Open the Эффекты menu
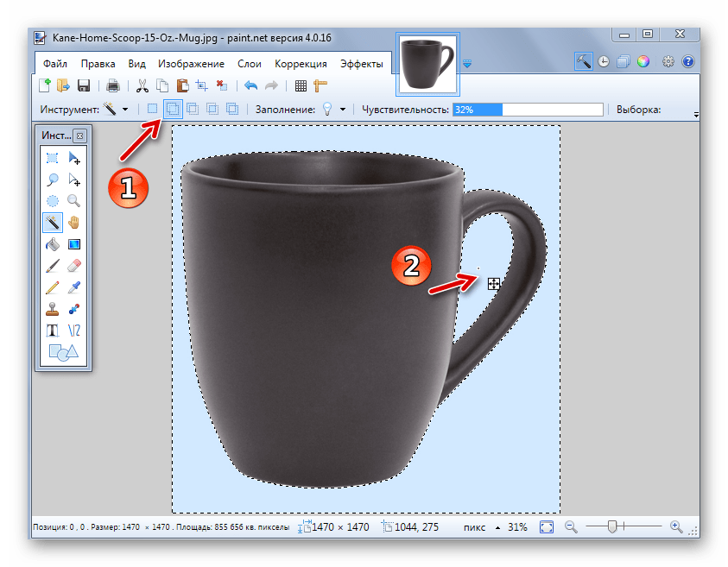Screen dimensions: 728x567 pos(361,64)
